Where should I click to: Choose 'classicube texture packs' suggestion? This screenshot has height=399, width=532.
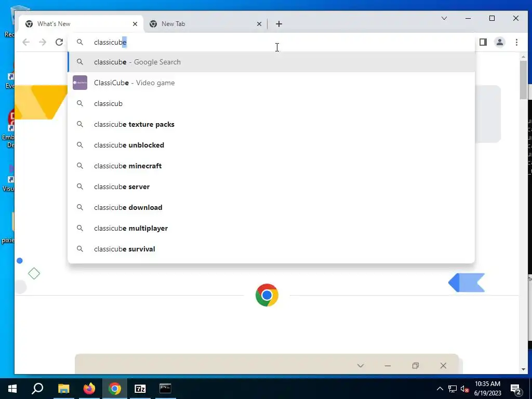tap(271, 124)
